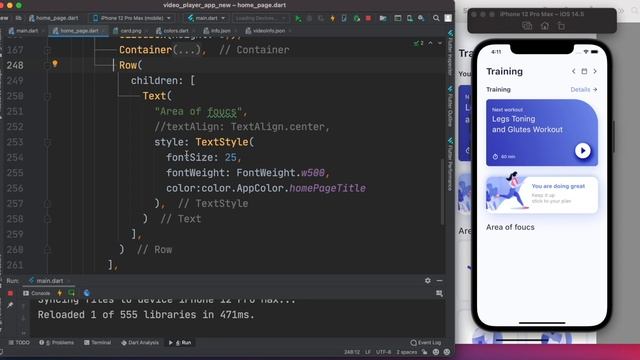Click editor vertical scrollbar thumb

pyautogui.click(x=442, y=192)
